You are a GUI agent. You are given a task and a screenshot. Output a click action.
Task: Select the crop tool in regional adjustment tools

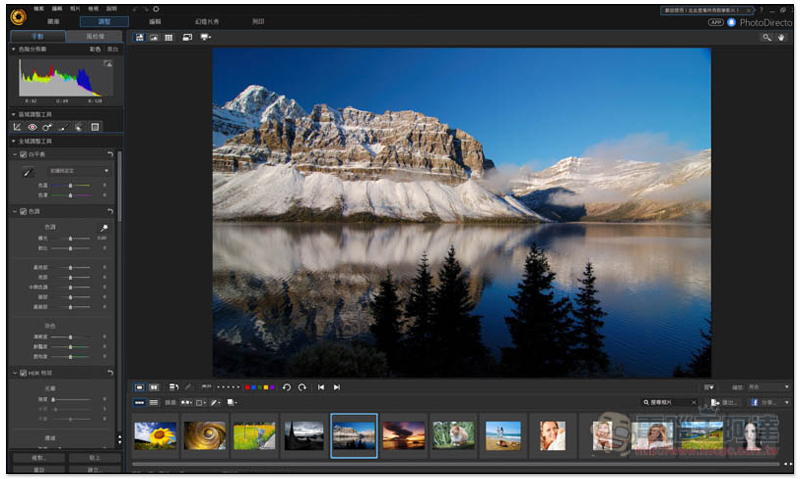[x=18, y=127]
